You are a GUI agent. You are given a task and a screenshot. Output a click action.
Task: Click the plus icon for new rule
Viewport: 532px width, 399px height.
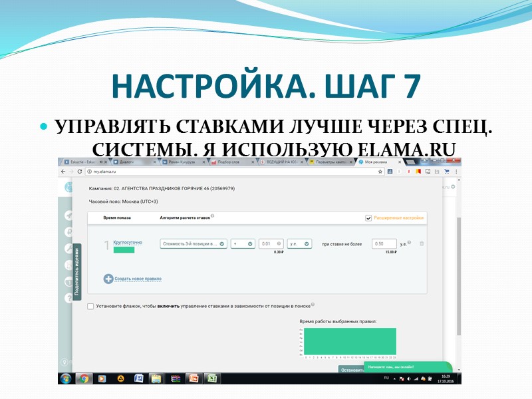pyautogui.click(x=108, y=279)
